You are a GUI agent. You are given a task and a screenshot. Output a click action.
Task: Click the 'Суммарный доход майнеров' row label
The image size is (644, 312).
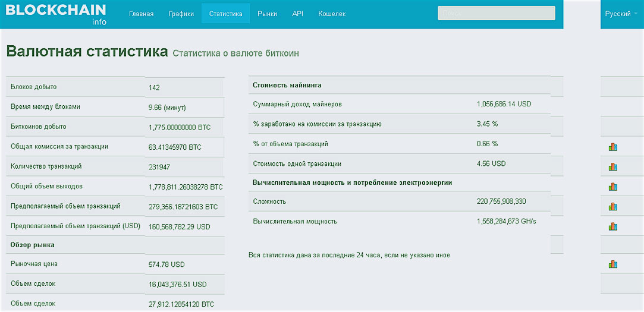pyautogui.click(x=297, y=104)
